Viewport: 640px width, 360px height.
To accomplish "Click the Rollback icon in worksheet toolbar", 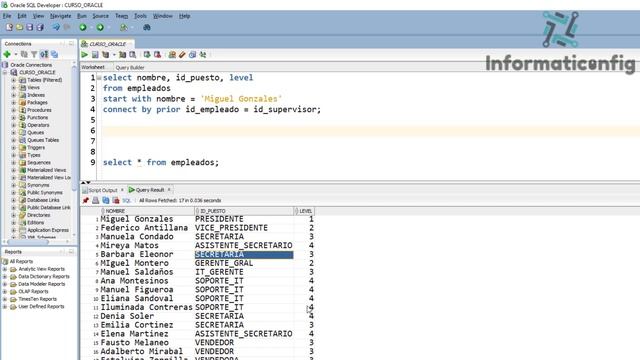I will (x=157, y=55).
